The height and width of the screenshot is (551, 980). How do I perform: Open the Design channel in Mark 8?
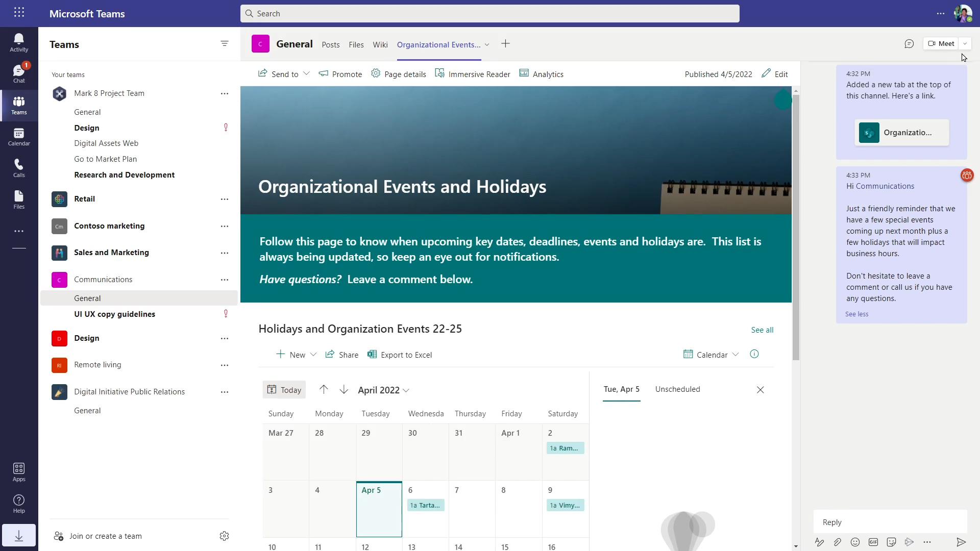coord(87,128)
